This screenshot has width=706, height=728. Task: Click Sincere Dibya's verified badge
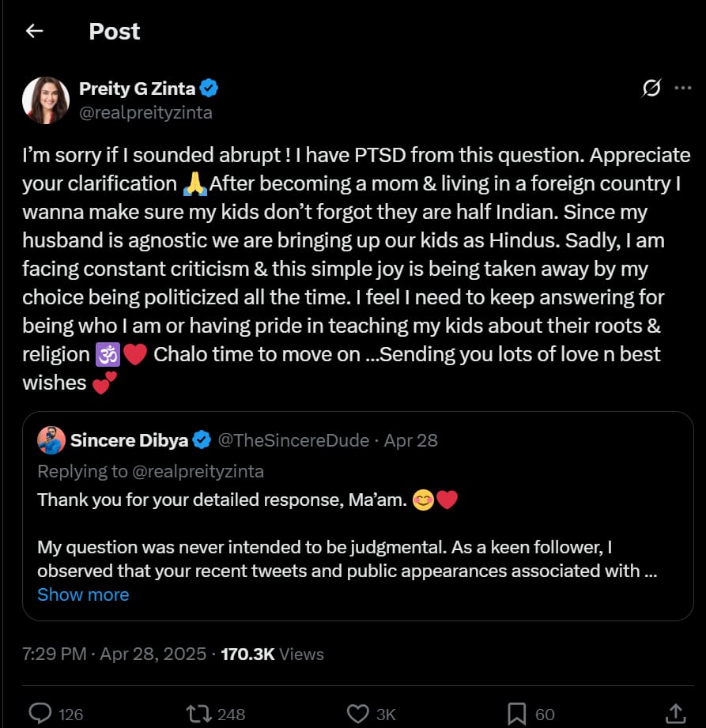(202, 440)
